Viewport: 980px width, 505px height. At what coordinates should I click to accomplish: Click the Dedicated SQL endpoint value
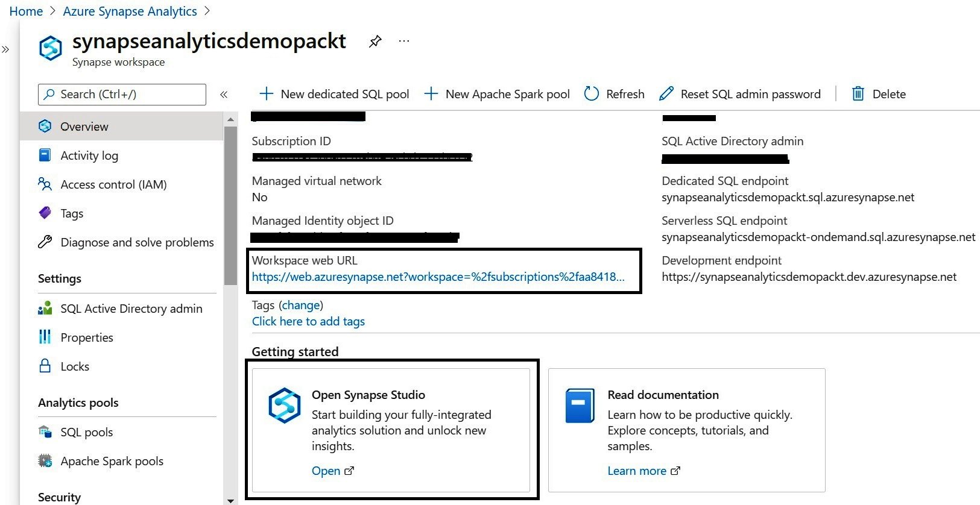tap(788, 197)
